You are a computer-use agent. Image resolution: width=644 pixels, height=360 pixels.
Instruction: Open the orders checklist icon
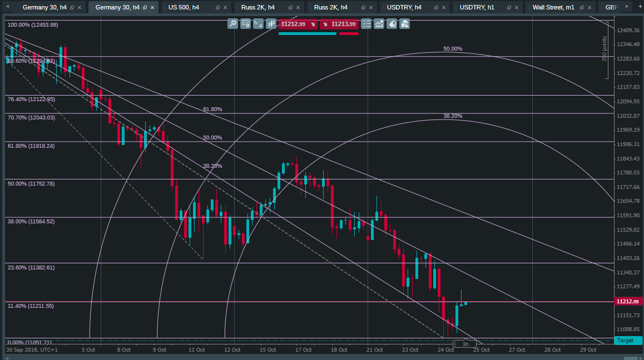coord(366,24)
